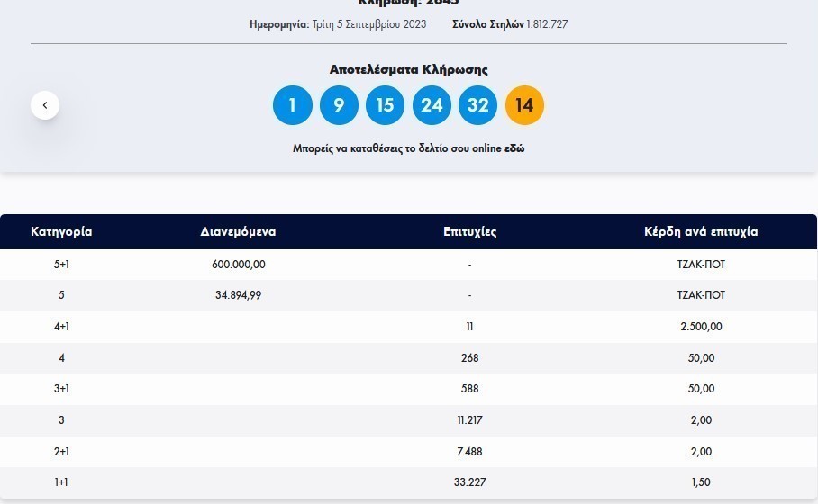The image size is (818, 504).
Task: Open the online submission link 'εδώ'
Action: [514, 148]
